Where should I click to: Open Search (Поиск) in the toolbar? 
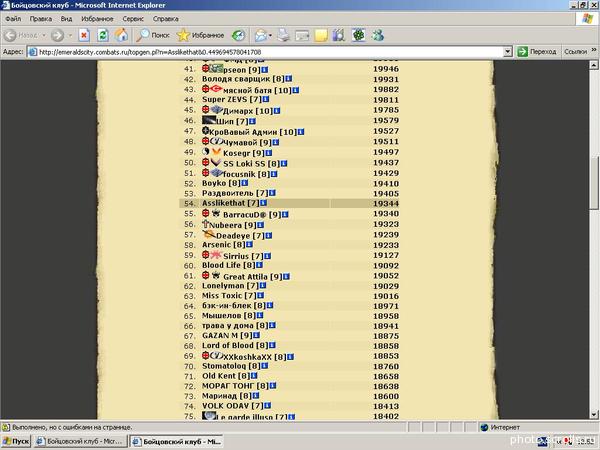pyautogui.click(x=153, y=36)
